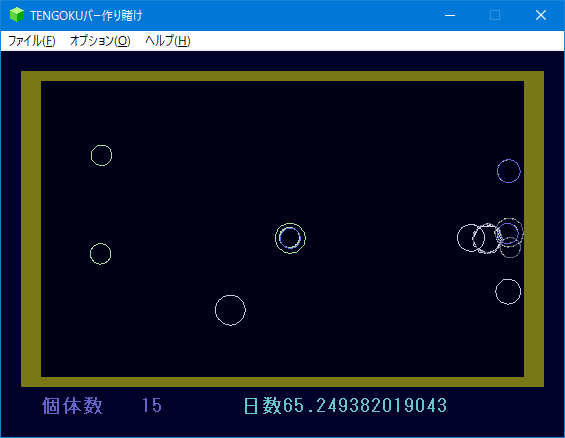Viewport: 565px width, 438px height.
Task: Click the leftmost white circle in right cluster
Action: (x=471, y=238)
